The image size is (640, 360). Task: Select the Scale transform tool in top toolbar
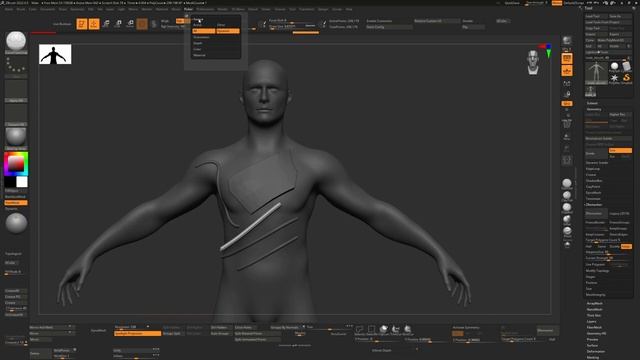coord(118,24)
